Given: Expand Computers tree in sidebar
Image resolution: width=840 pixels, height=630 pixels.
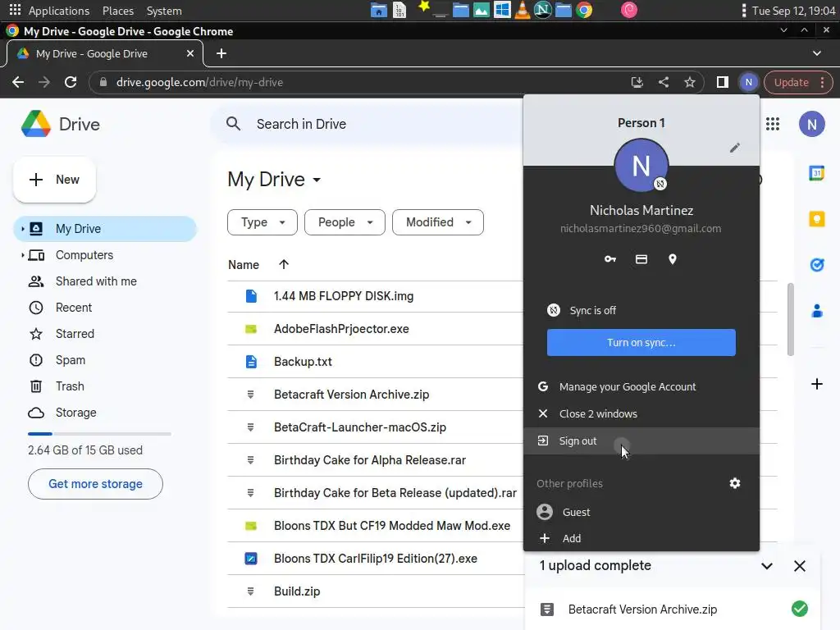Looking at the screenshot, I should click(22, 255).
